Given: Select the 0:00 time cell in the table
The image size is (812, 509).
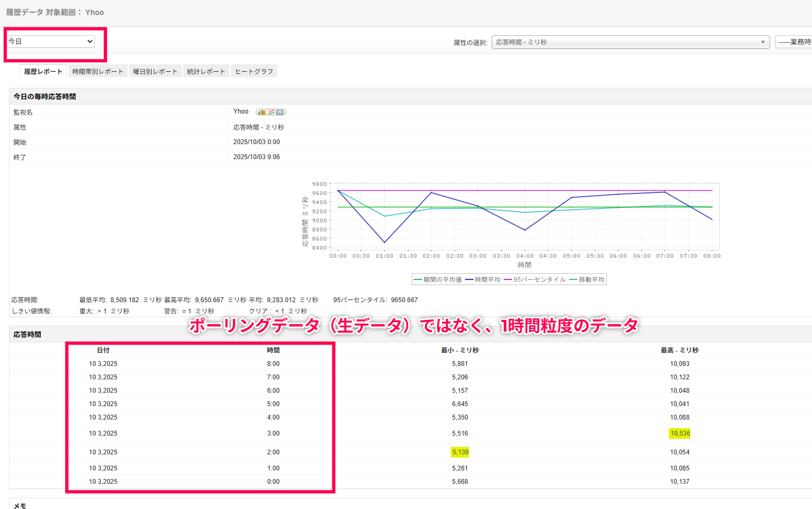Looking at the screenshot, I should (x=273, y=482).
